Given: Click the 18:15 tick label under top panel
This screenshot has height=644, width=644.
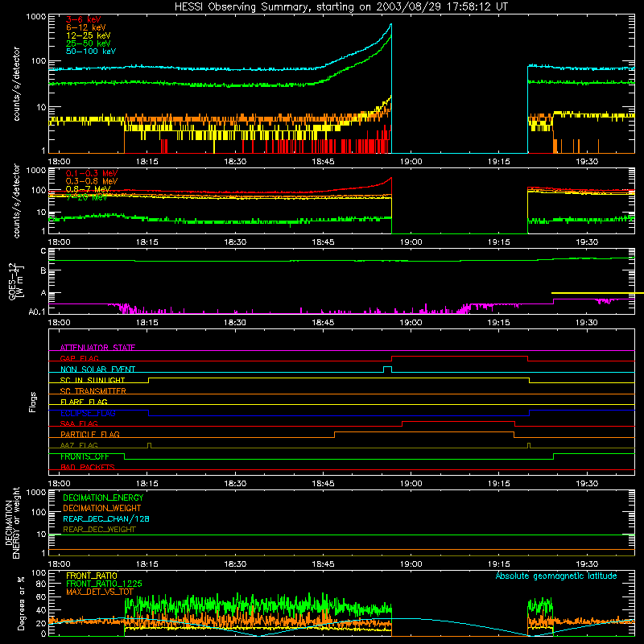Looking at the screenshot, I should click(147, 162).
